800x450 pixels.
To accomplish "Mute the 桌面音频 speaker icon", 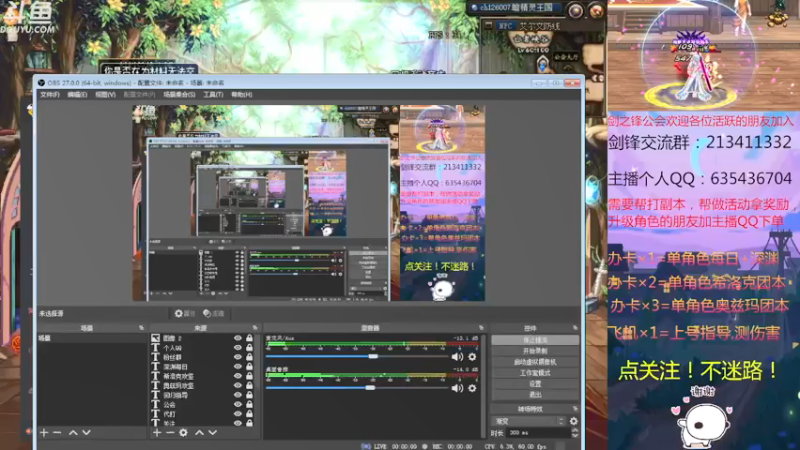I will [457, 388].
